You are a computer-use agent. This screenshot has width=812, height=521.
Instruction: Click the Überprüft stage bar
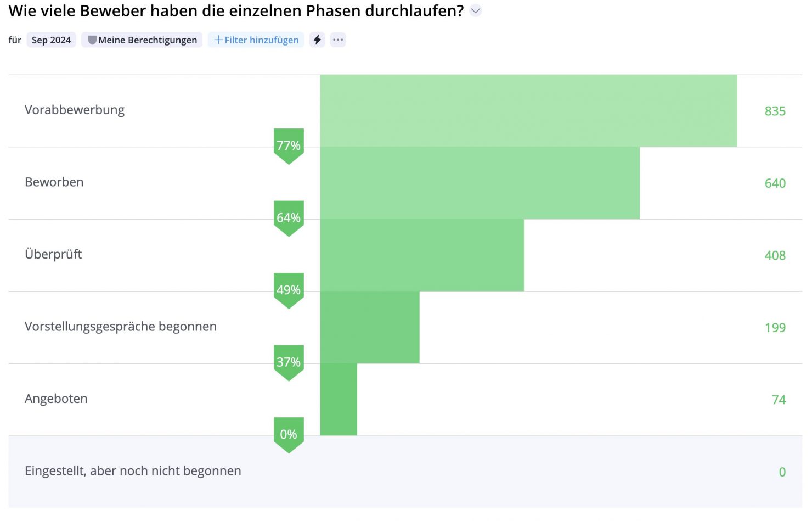tap(421, 255)
